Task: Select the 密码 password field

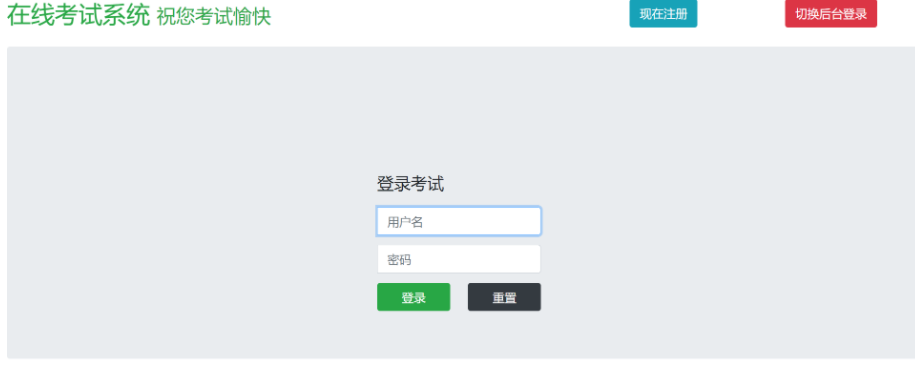Action: coord(459,259)
